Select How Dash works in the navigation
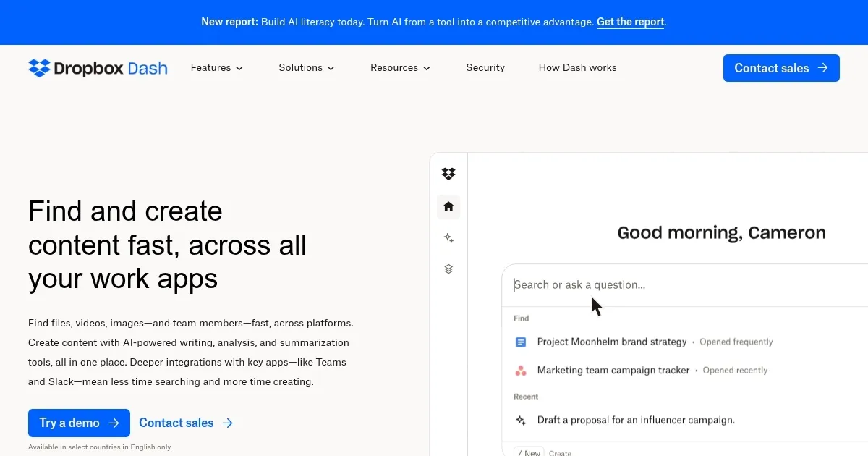This screenshot has width=868, height=456. (577, 67)
